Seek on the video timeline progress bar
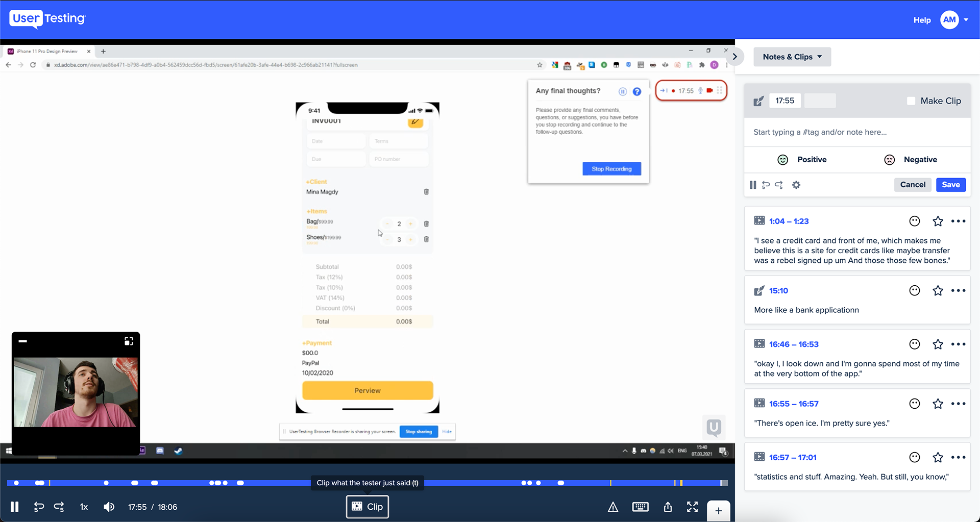The height and width of the screenshot is (522, 980). click(x=367, y=483)
